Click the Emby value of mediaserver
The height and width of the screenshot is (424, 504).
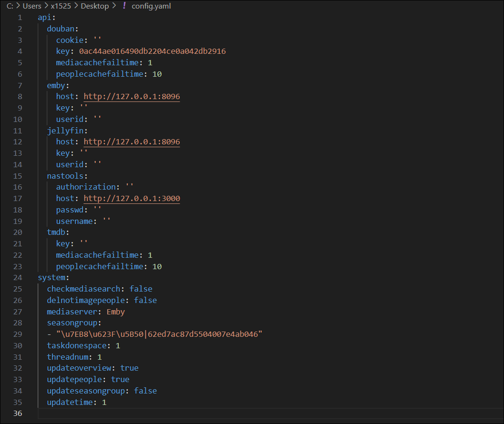(116, 312)
